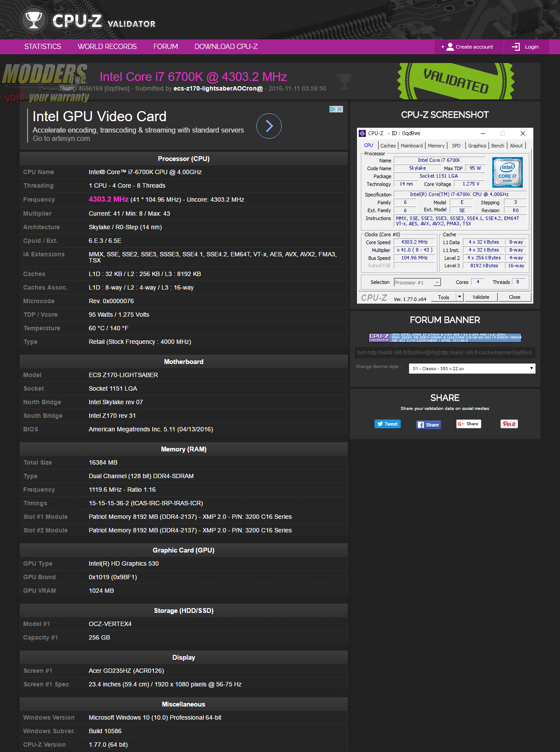Viewport: 560px width, 752px height.
Task: Click the Build 10586 Windows subversion text
Action: 105,731
